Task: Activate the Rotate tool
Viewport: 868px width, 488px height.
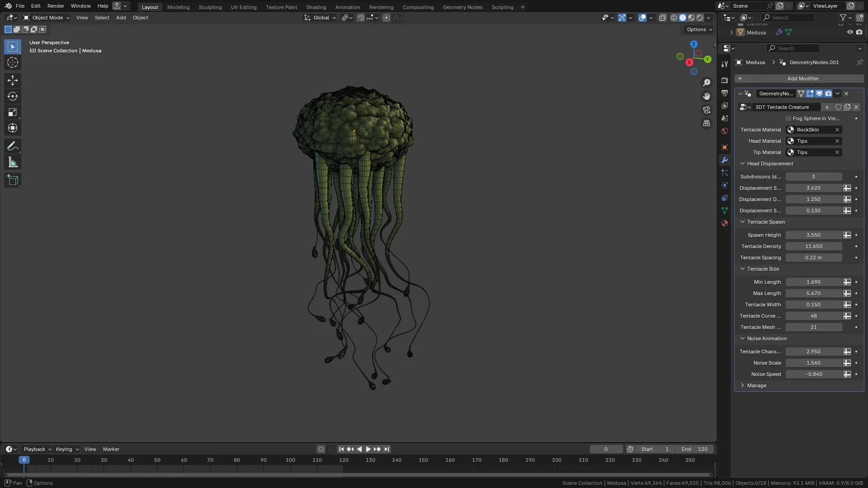Action: [x=12, y=96]
